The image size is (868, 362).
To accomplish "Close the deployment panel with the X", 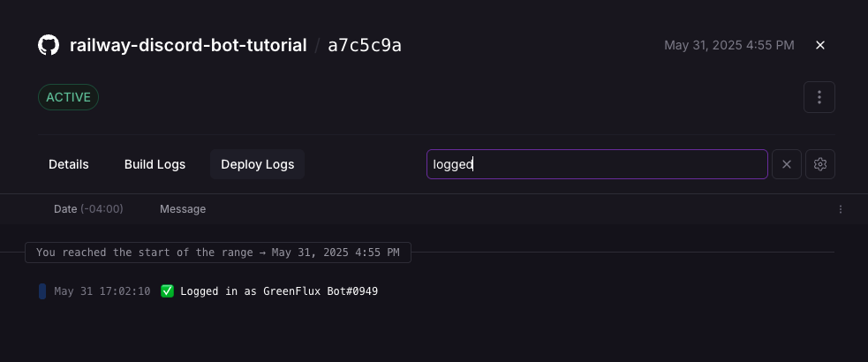I will (820, 45).
